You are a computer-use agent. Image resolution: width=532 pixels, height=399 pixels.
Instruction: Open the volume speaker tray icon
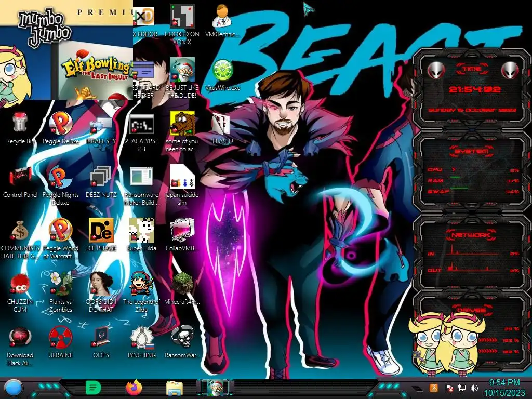point(474,388)
